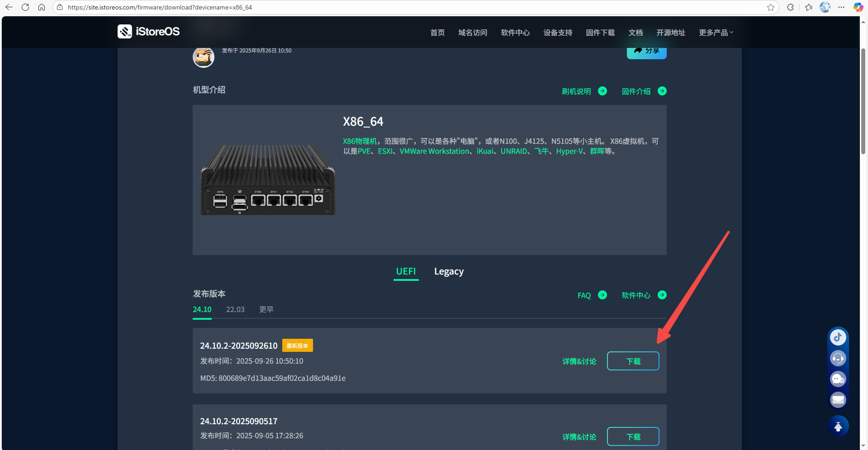868x450 pixels.
Task: Click the Hyper-V link
Action: point(569,151)
